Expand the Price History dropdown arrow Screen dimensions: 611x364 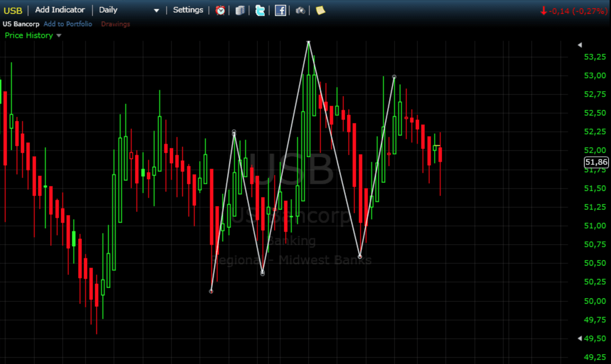[x=59, y=36]
